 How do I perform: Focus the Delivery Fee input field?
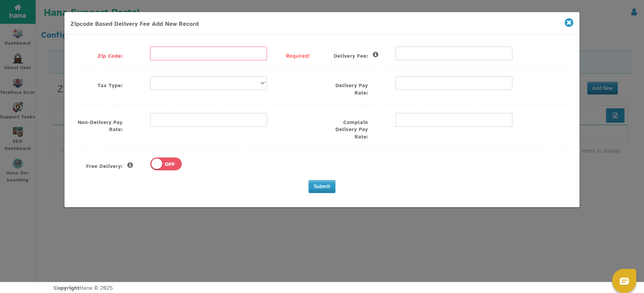tap(454, 53)
